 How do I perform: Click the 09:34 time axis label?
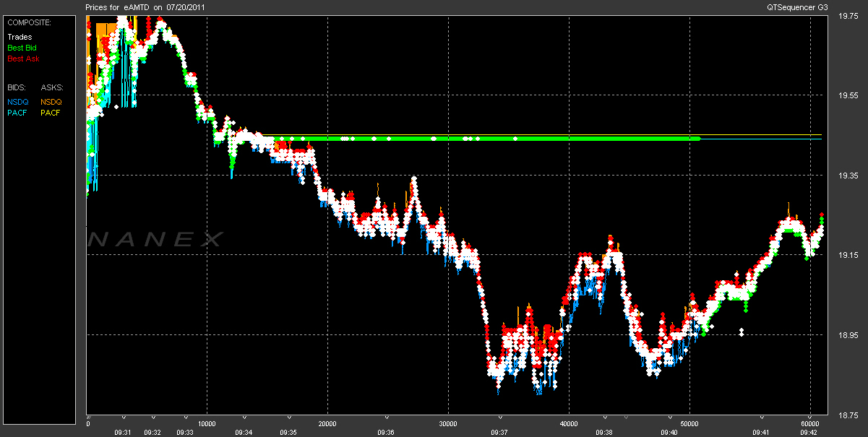coord(244,432)
